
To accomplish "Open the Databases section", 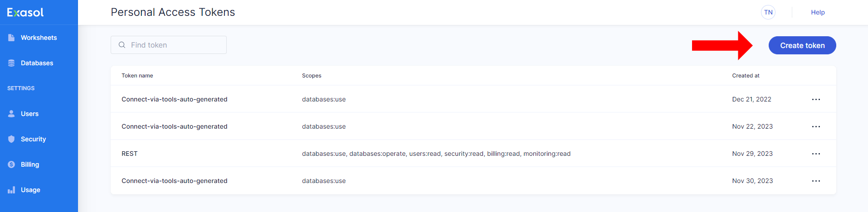I will 37,63.
